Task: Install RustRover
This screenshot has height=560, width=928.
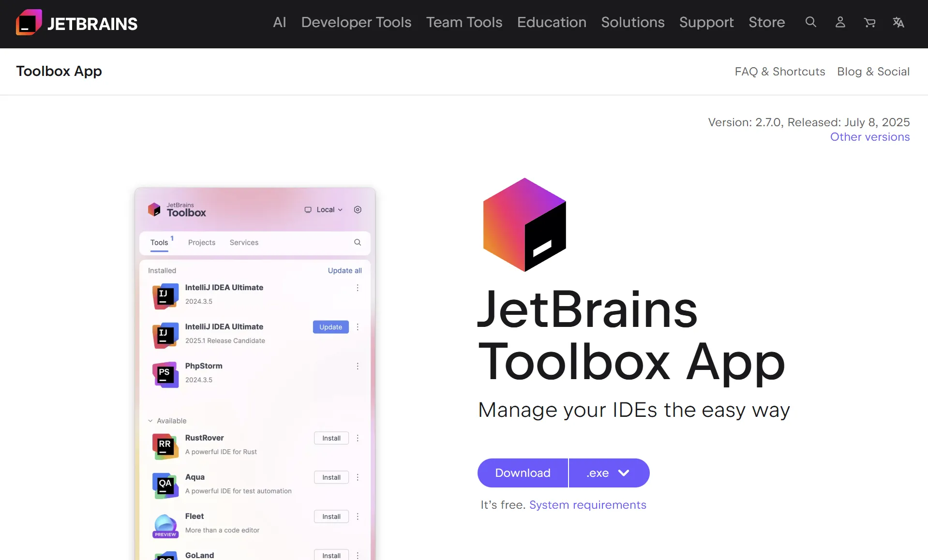Action: coord(331,438)
